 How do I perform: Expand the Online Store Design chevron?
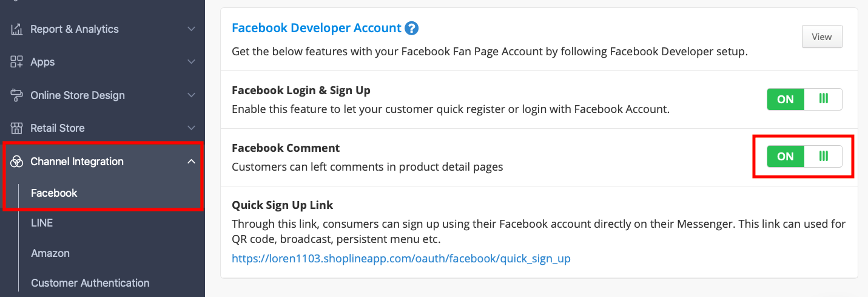[x=191, y=95]
